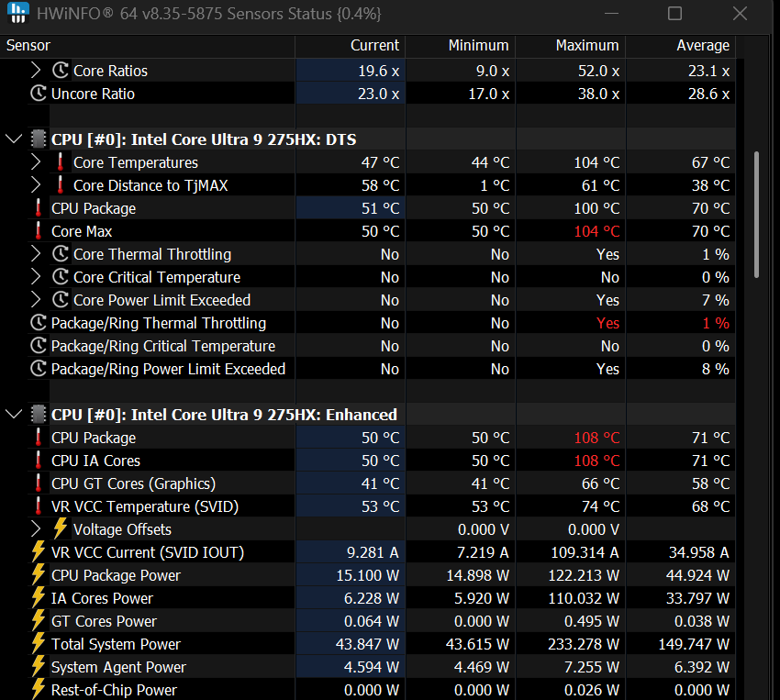Click lightning icon beside System Agent Power
This screenshot has width=780, height=700.
point(39,666)
